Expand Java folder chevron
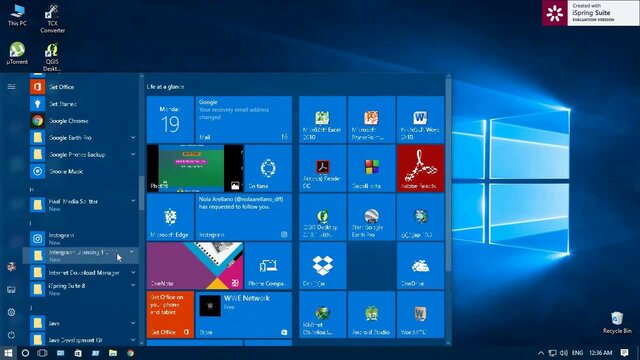The width and height of the screenshot is (640, 360). point(133,323)
